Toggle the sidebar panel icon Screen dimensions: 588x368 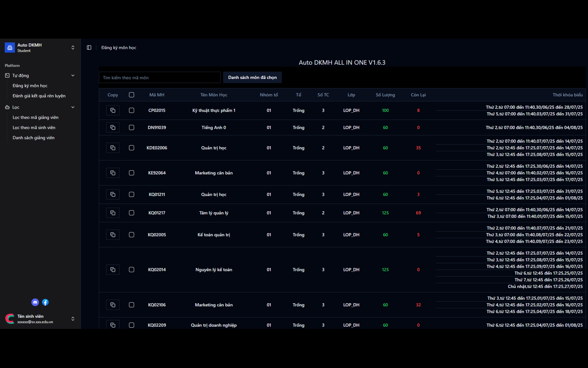(89, 47)
